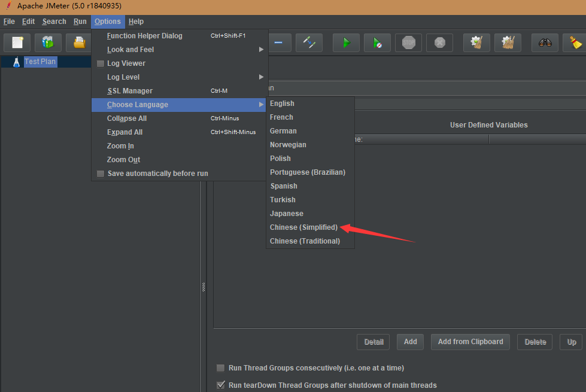Click the Add variable button
The image size is (586, 392).
pyautogui.click(x=410, y=342)
